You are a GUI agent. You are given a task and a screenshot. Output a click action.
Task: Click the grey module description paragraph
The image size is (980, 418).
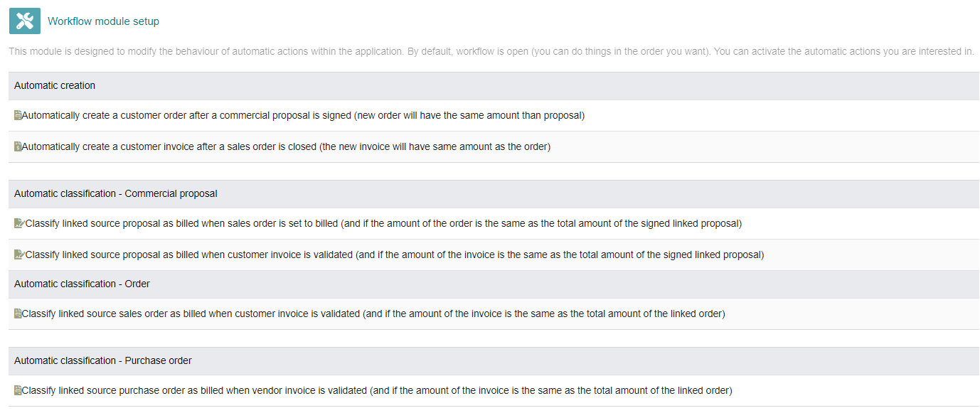tap(491, 52)
